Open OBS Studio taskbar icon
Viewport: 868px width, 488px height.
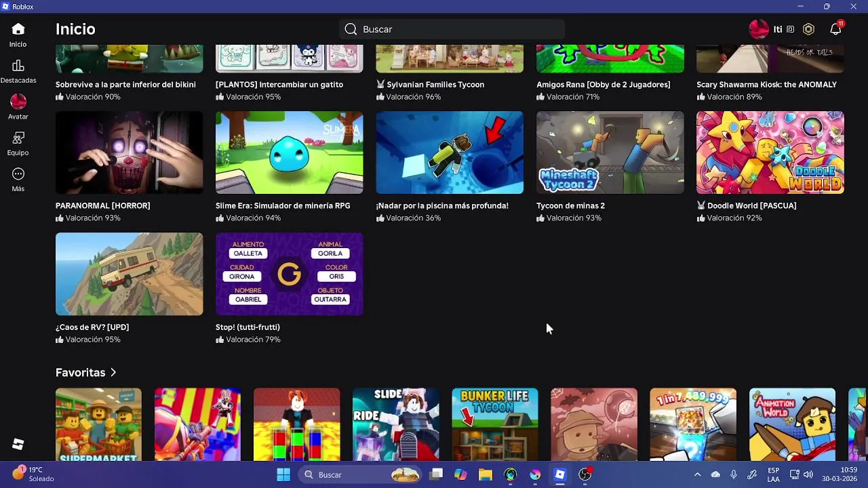pos(585,474)
